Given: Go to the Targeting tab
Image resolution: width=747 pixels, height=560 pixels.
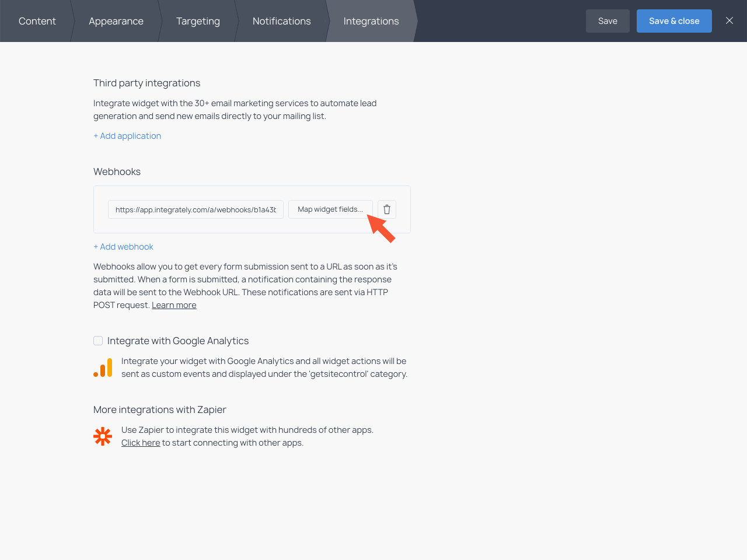Looking at the screenshot, I should click(198, 21).
